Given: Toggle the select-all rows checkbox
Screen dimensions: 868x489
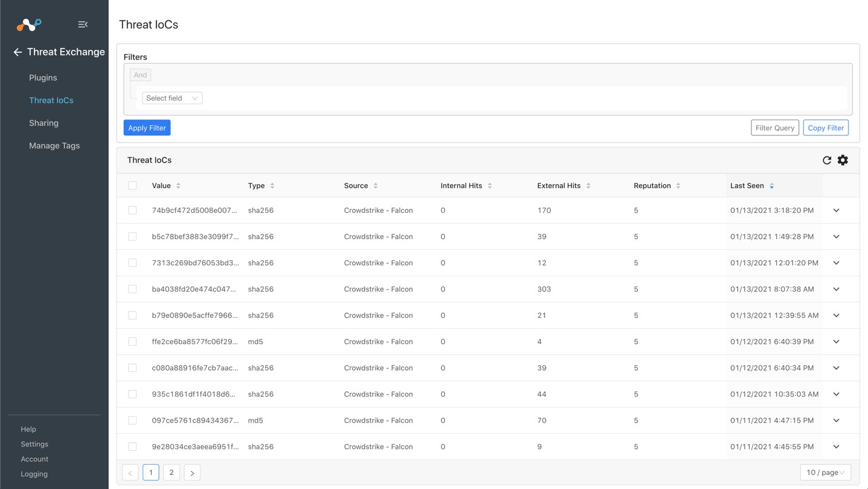Looking at the screenshot, I should click(132, 186).
